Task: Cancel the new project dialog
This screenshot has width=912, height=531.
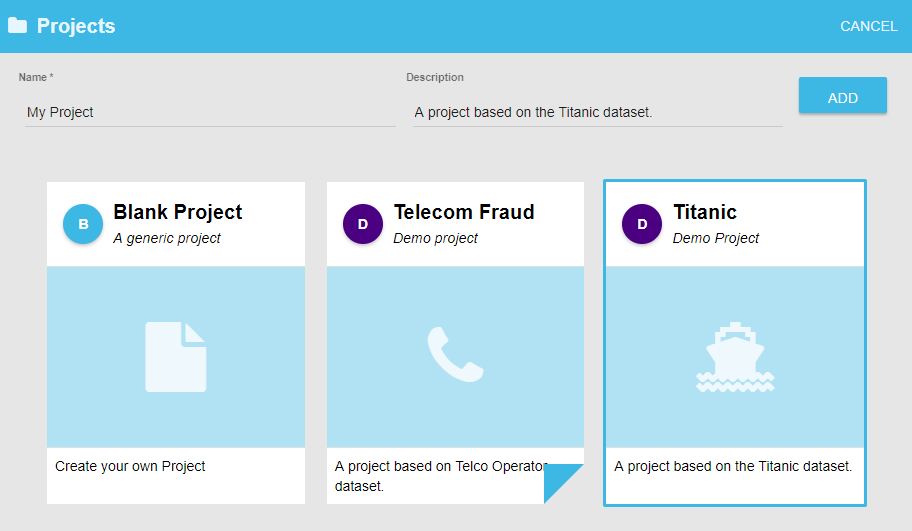Action: click(869, 26)
